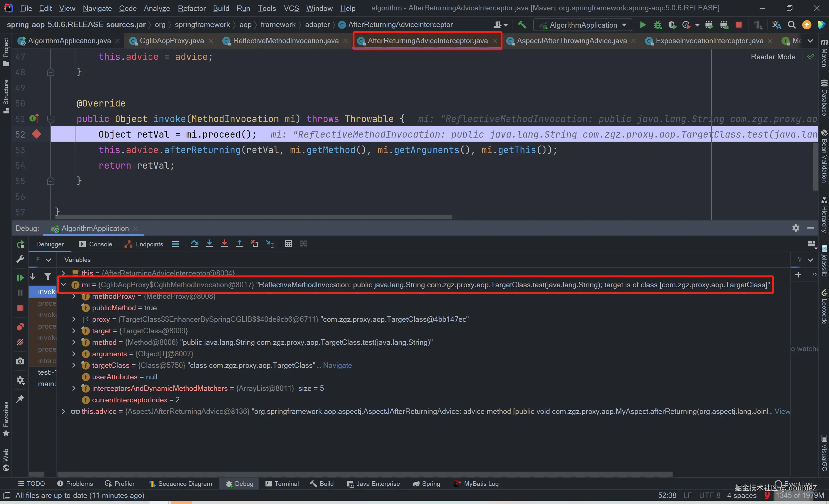Toggle the breakpoint on line 52
The height and width of the screenshot is (504, 829).
(36, 134)
